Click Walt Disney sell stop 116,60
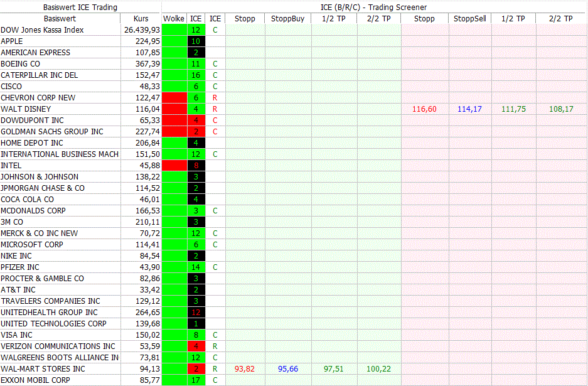The height and width of the screenshot is (386, 588). tap(424, 109)
